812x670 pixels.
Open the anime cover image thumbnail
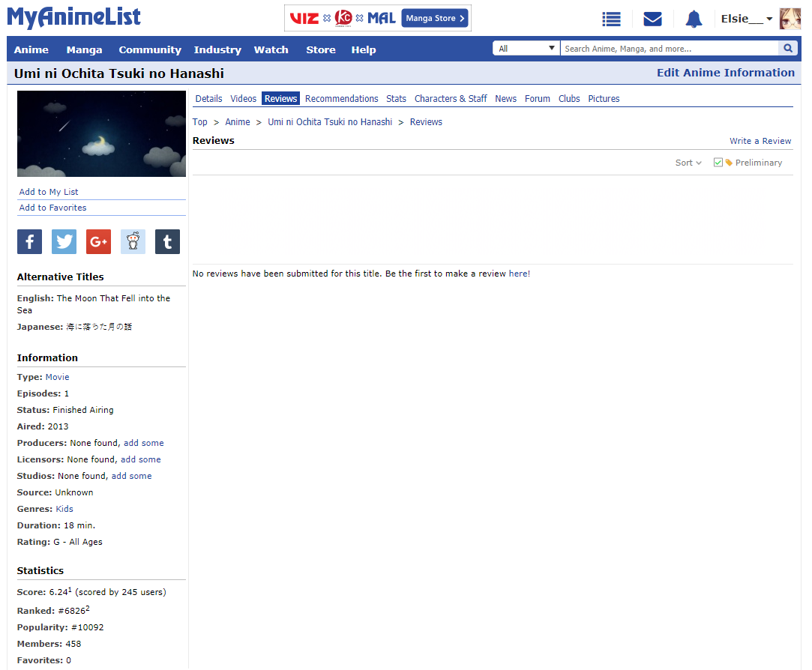click(101, 134)
